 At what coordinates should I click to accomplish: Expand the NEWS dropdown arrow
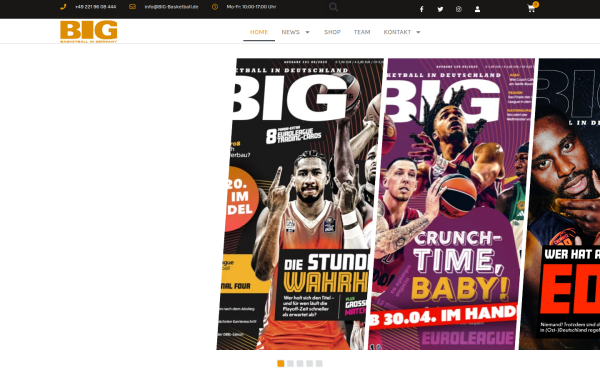pyautogui.click(x=307, y=32)
